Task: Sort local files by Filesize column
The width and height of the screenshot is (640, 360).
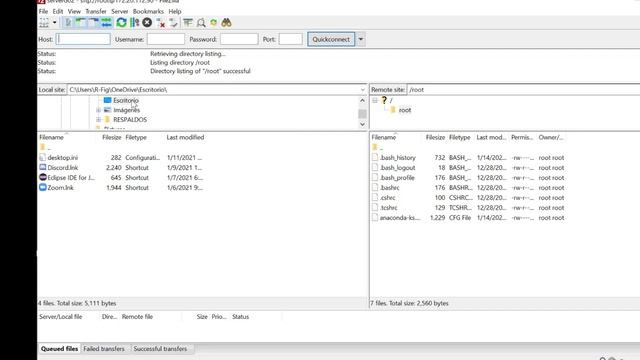Action: 111,137
